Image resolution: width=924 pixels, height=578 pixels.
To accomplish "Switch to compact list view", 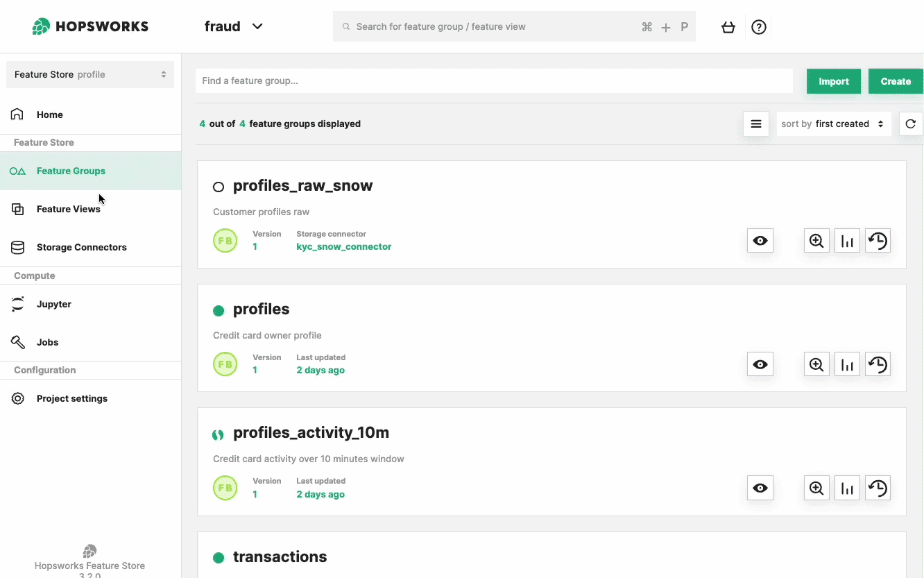I will tap(755, 124).
